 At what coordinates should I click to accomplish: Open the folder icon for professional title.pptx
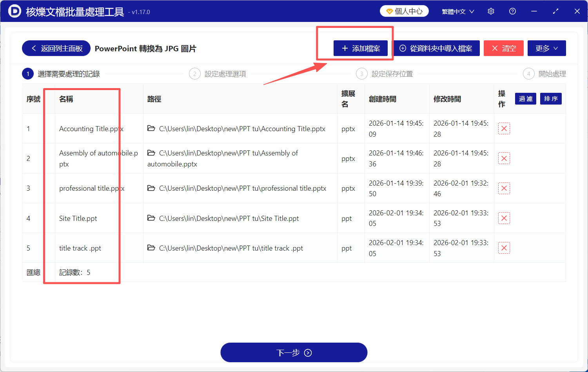click(151, 188)
